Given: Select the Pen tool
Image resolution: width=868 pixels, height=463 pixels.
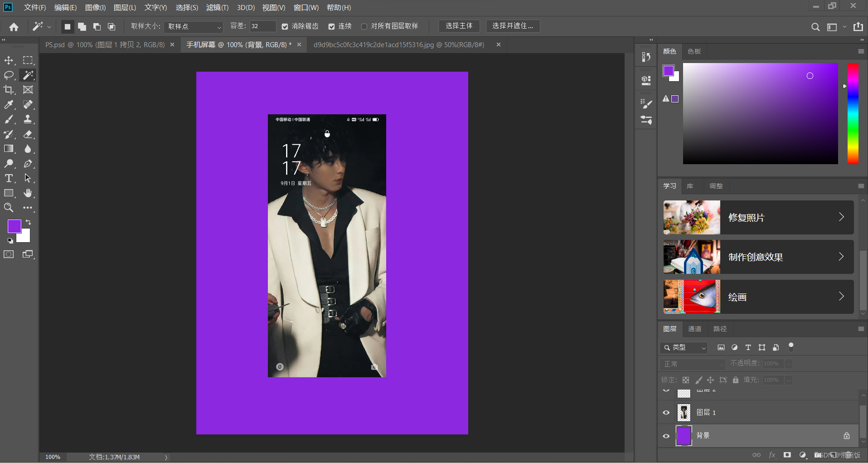Looking at the screenshot, I should 28,164.
